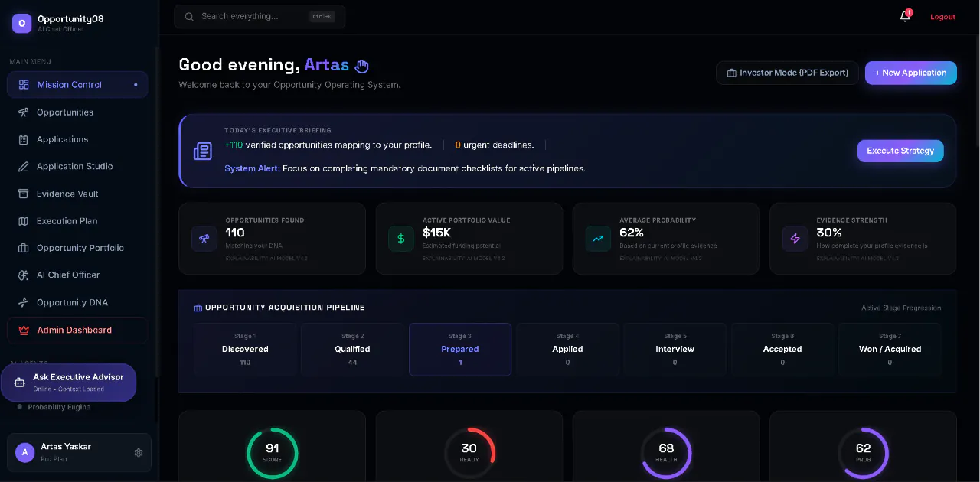Focus the Search everything field
980x482 pixels.
(260, 16)
